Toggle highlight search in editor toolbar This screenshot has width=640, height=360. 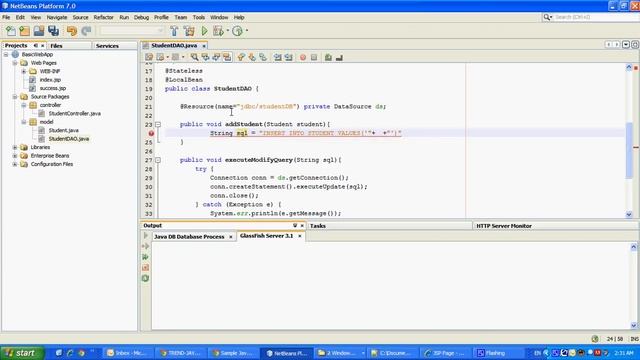point(227,58)
